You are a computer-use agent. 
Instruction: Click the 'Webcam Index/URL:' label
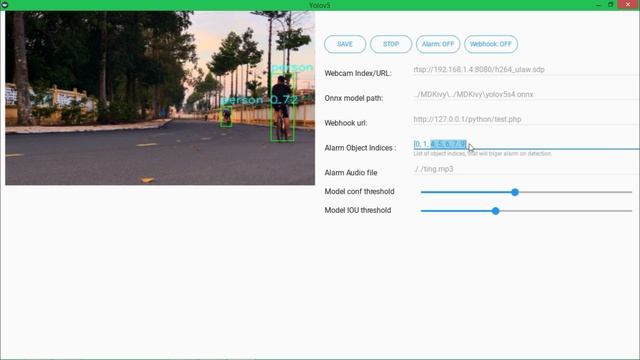tap(358, 73)
